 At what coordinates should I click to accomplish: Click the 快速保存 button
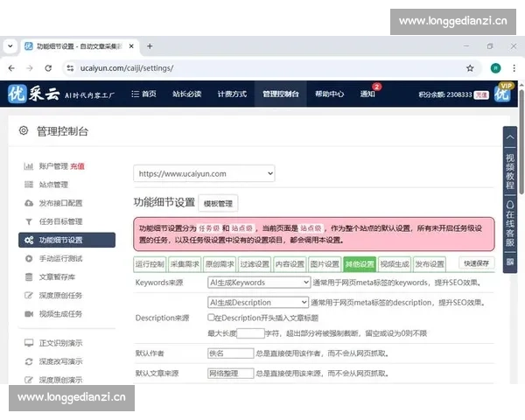(x=477, y=263)
